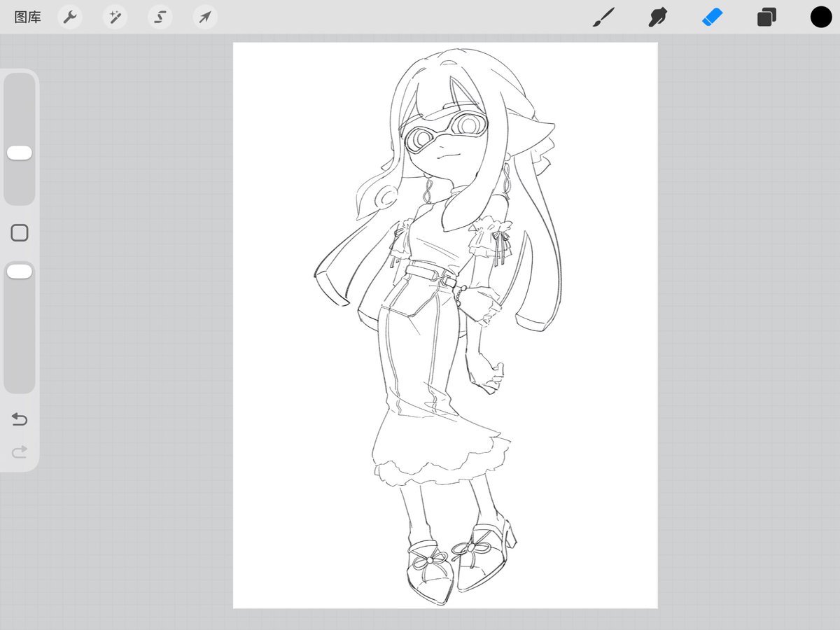This screenshot has width=840, height=630.
Task: Select the blue Eraser tool
Action: (712, 17)
